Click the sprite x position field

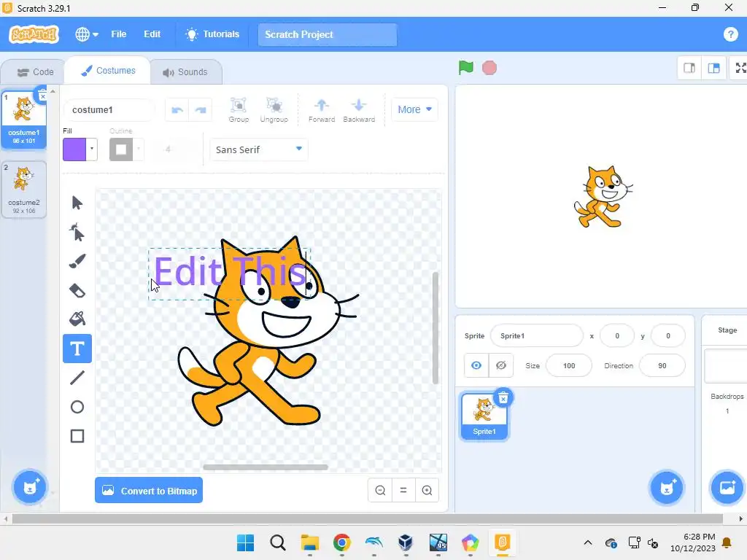617,335
